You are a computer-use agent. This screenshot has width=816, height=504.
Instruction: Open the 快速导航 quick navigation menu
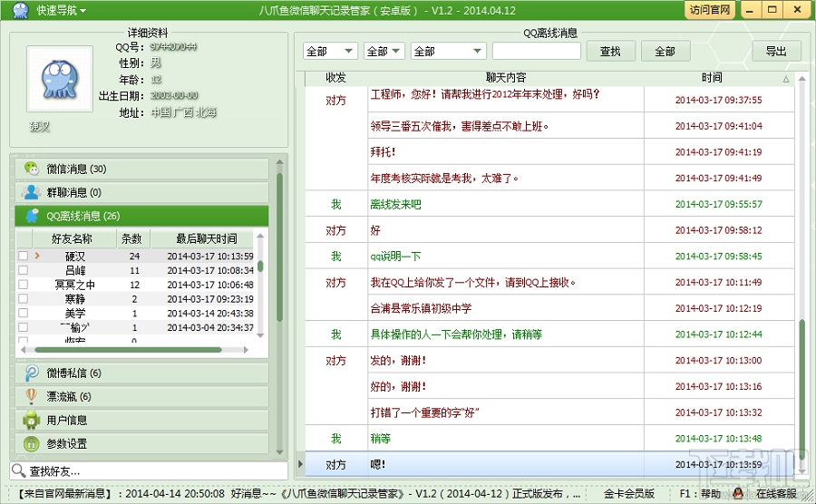pos(61,10)
